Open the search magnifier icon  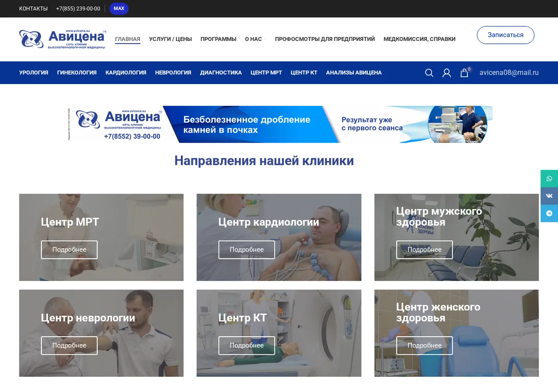pos(429,73)
